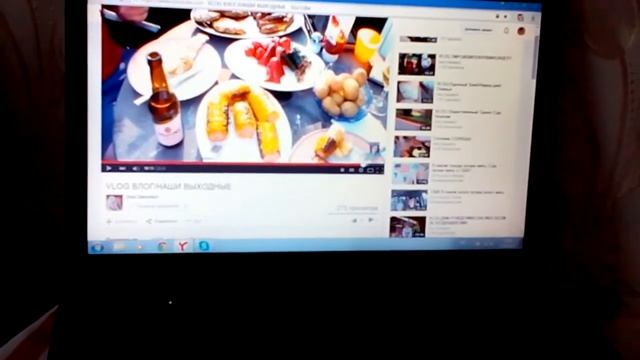This screenshot has width=640, height=360.
Task: Open the fifth suggested video with light-blue thumbnail
Action: tap(411, 173)
